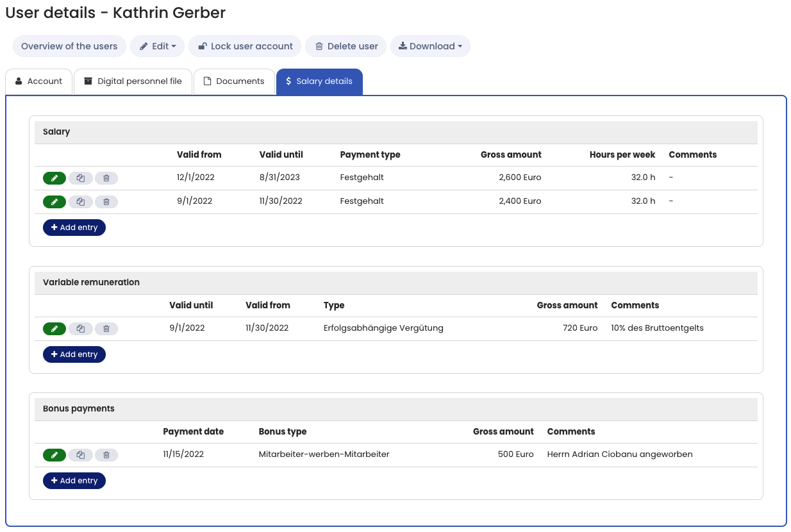Open the Edit dropdown menu

pos(157,46)
